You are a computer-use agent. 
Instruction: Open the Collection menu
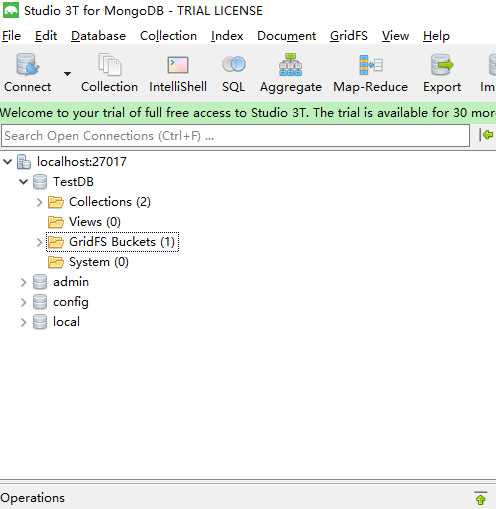[168, 36]
